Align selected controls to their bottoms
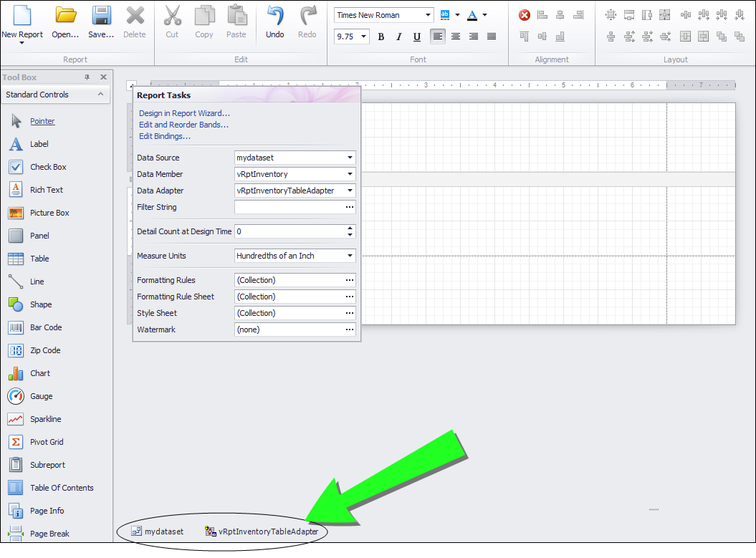The width and height of the screenshot is (756, 558). pos(560,37)
